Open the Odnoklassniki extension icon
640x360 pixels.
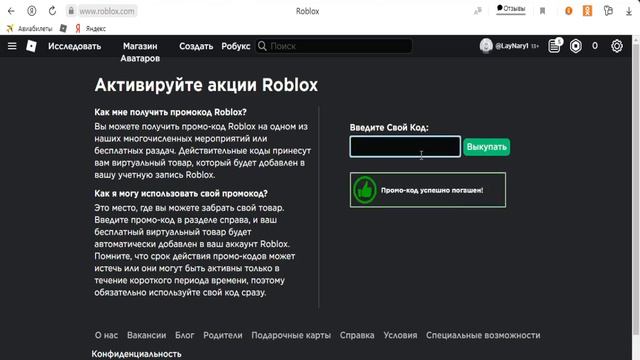(x=587, y=11)
